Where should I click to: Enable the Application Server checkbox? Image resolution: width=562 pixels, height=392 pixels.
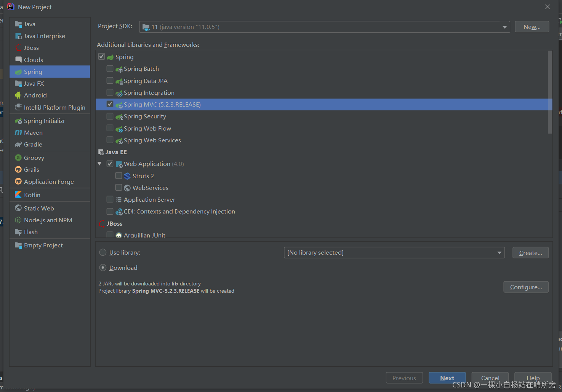click(x=110, y=199)
